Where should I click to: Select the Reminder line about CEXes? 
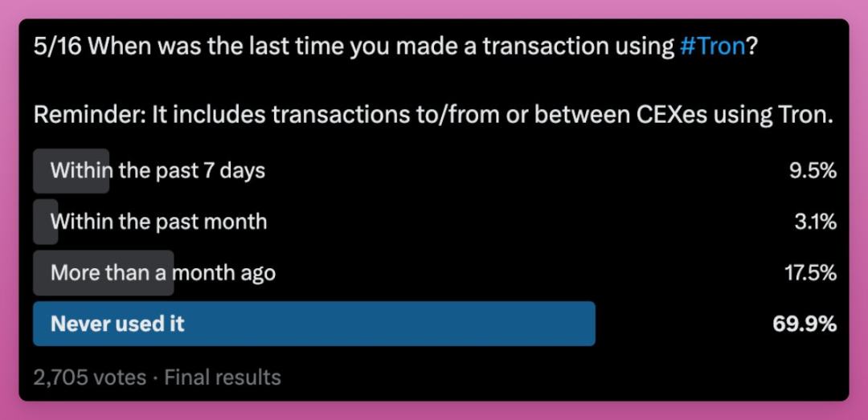(x=432, y=115)
